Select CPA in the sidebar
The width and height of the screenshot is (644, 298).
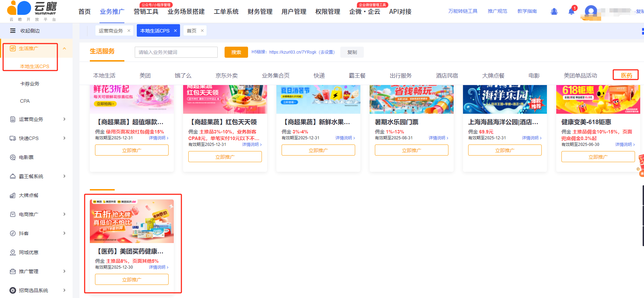tap(25, 101)
